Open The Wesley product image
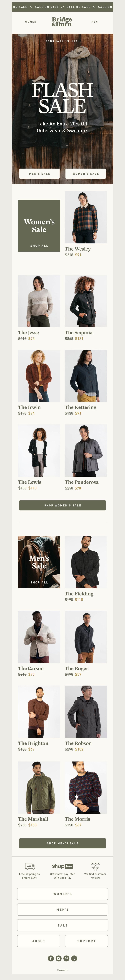 [86, 217]
